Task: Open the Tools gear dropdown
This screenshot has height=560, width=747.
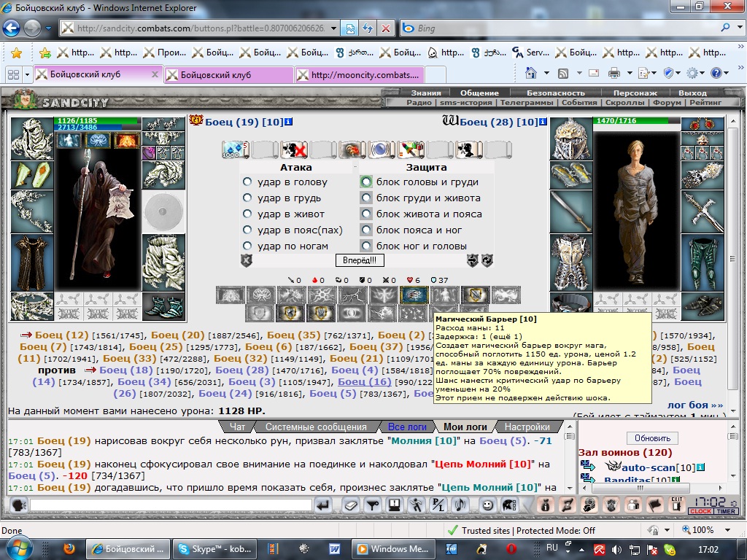Action: click(703, 73)
